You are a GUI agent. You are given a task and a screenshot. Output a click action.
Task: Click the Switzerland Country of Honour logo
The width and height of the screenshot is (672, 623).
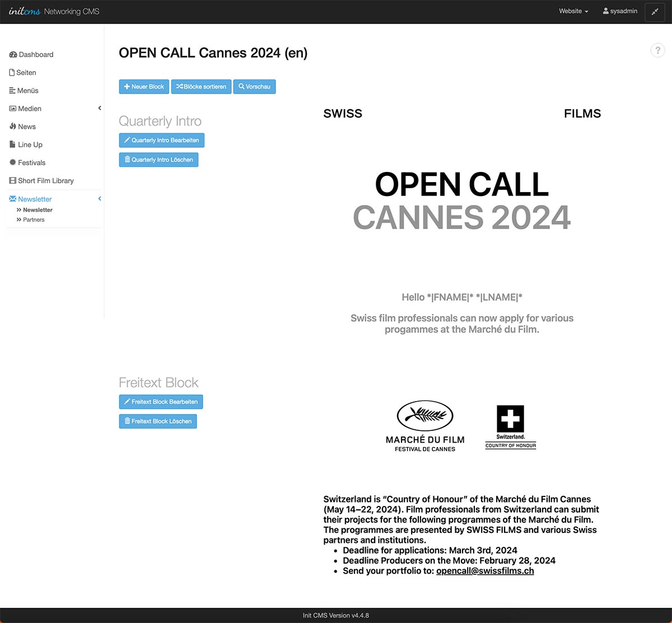tap(511, 427)
